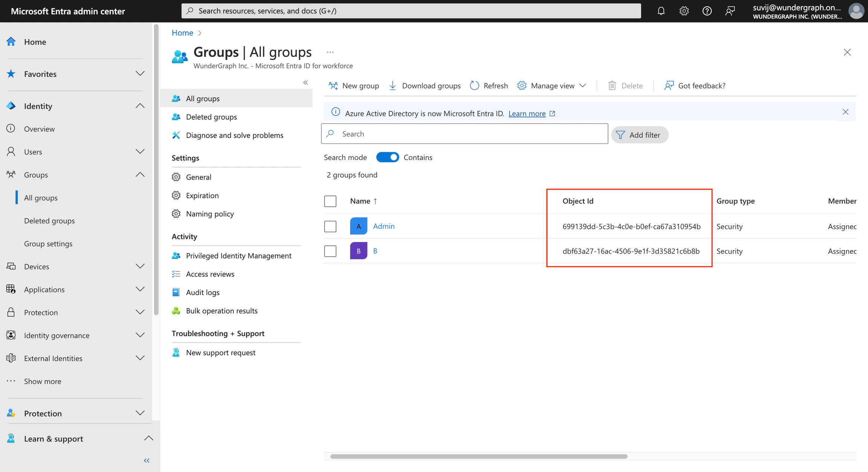Switch to the Deleted groups tab
The image size is (868, 472).
(211, 117)
